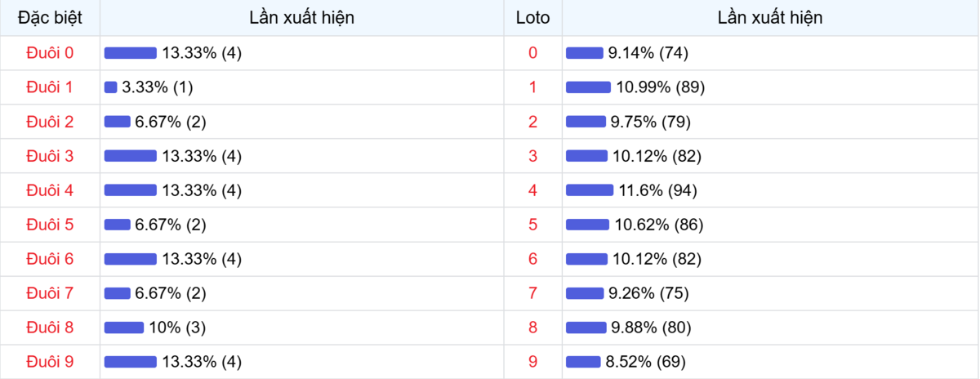Viewport: 980px width, 379px height.
Task: Select the 'Đuôi 1' label
Action: pos(50,87)
